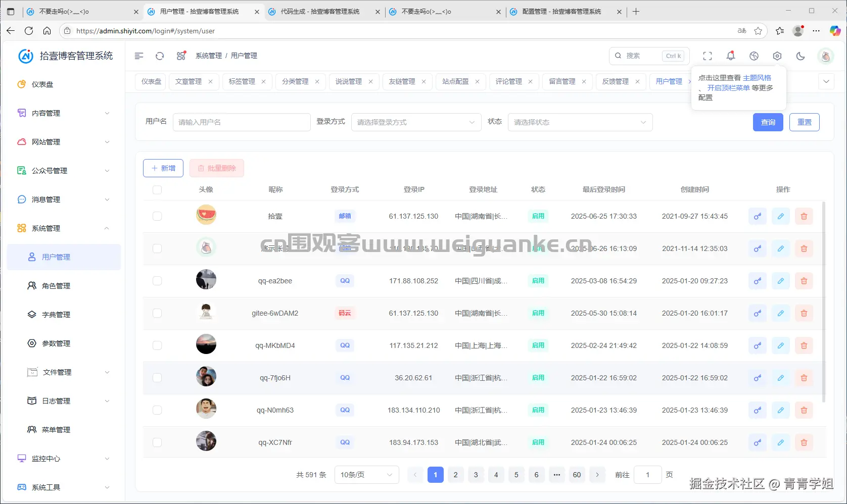Image resolution: width=847 pixels, height=504 pixels.
Task: Edit user qq-N0mh63 with pencil icon
Action: [781, 410]
